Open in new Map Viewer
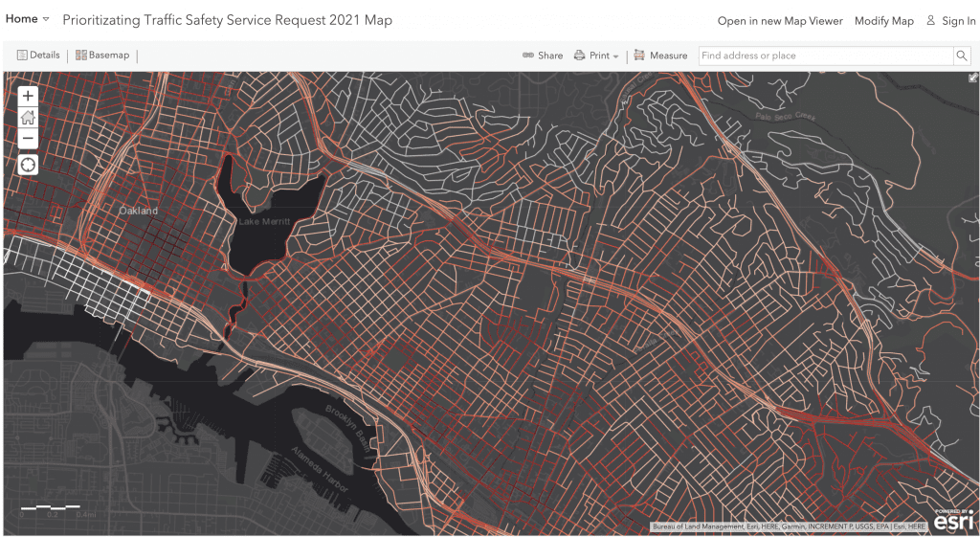980x537 pixels. click(x=780, y=21)
